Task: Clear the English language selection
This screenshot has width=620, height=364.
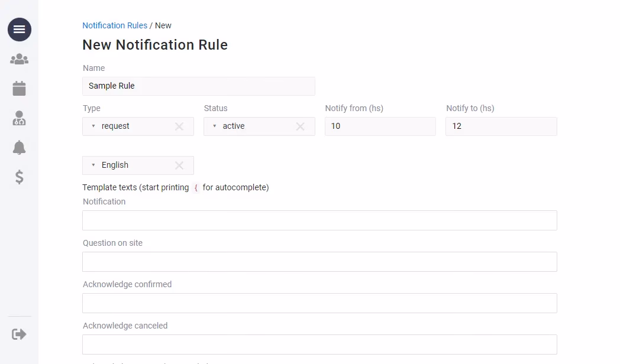Action: [x=179, y=165]
